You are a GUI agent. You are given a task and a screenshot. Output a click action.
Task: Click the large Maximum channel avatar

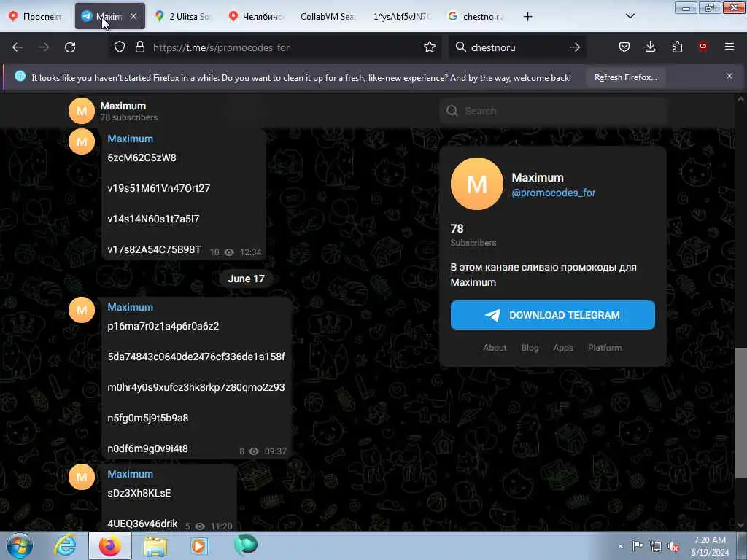click(477, 184)
